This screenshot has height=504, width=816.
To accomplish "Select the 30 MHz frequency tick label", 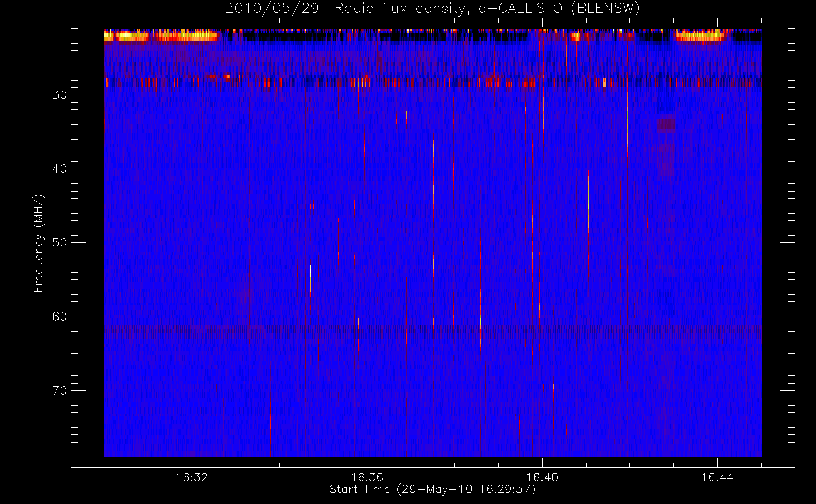I will click(x=60, y=95).
